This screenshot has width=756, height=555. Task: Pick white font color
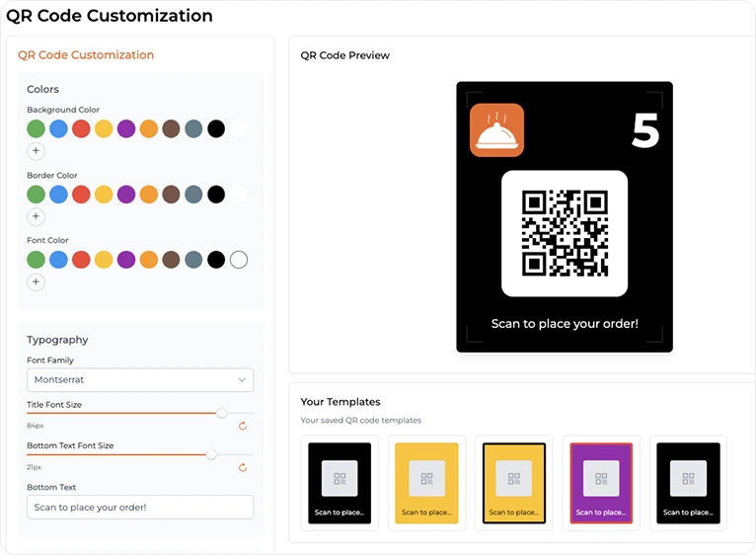point(239,260)
